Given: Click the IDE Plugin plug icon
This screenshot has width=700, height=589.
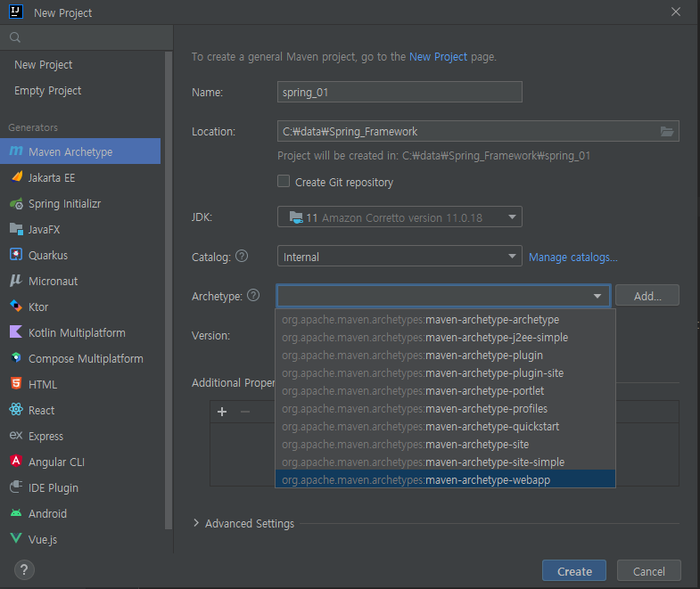Looking at the screenshot, I should (x=16, y=487).
